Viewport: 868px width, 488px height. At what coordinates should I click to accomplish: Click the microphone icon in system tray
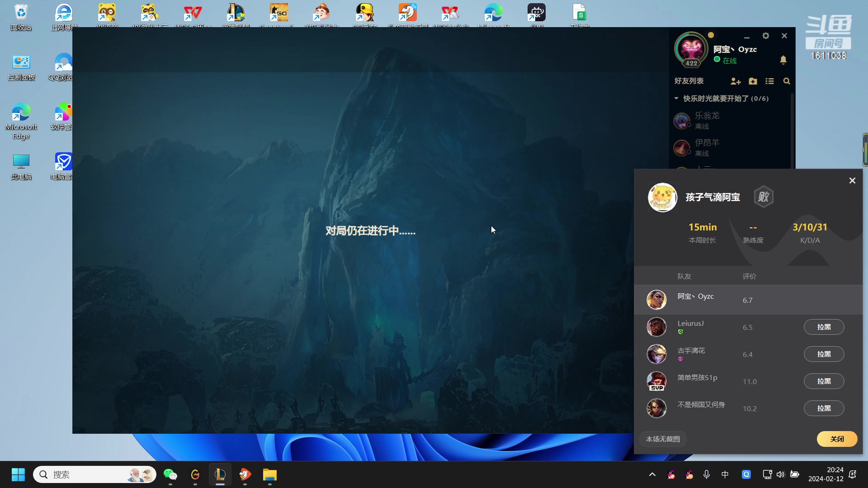[x=707, y=474]
